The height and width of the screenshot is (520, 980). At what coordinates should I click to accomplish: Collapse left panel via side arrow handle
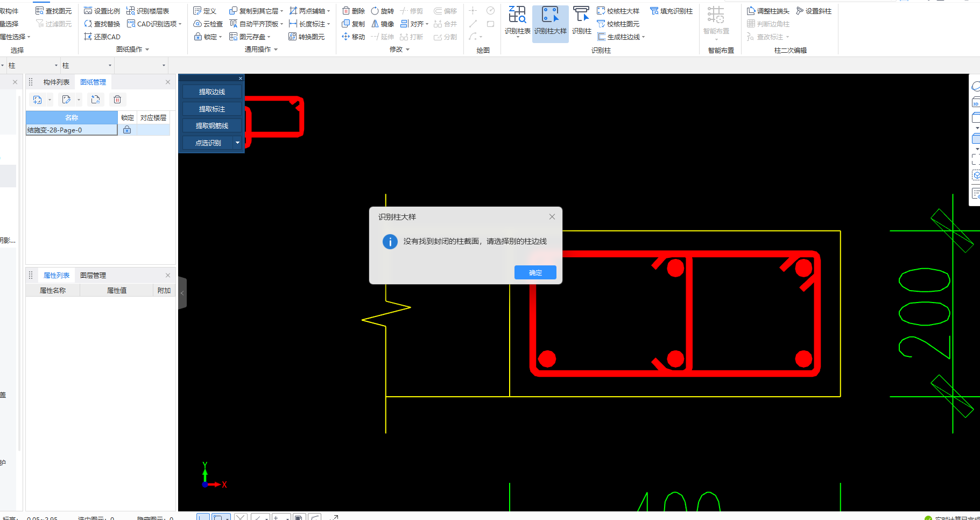point(182,293)
